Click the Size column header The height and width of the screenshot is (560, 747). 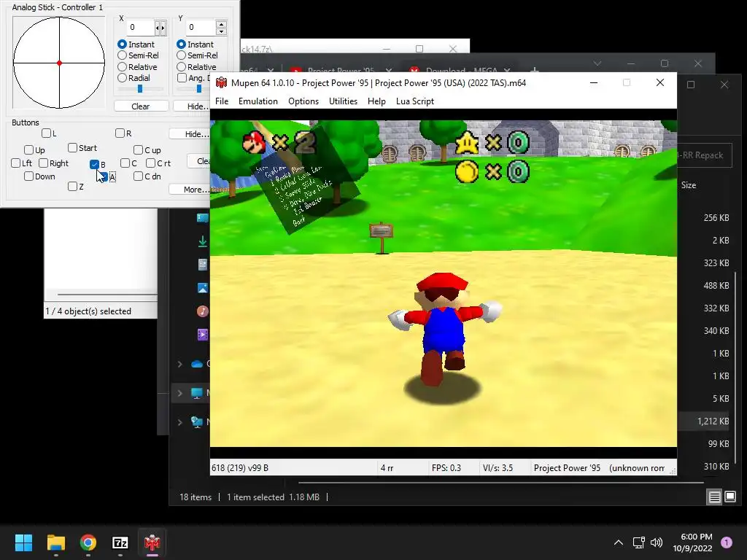[689, 185]
